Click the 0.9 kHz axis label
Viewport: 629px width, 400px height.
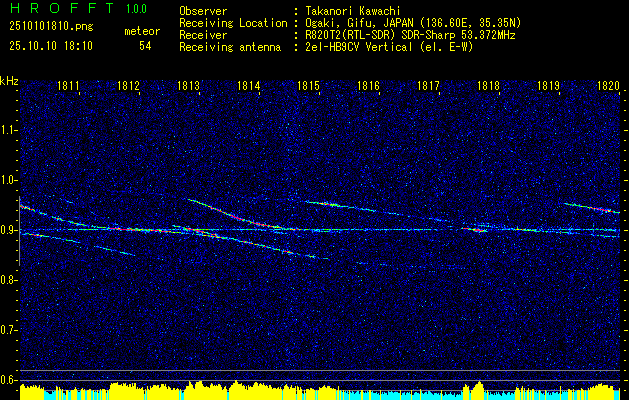pos(8,230)
